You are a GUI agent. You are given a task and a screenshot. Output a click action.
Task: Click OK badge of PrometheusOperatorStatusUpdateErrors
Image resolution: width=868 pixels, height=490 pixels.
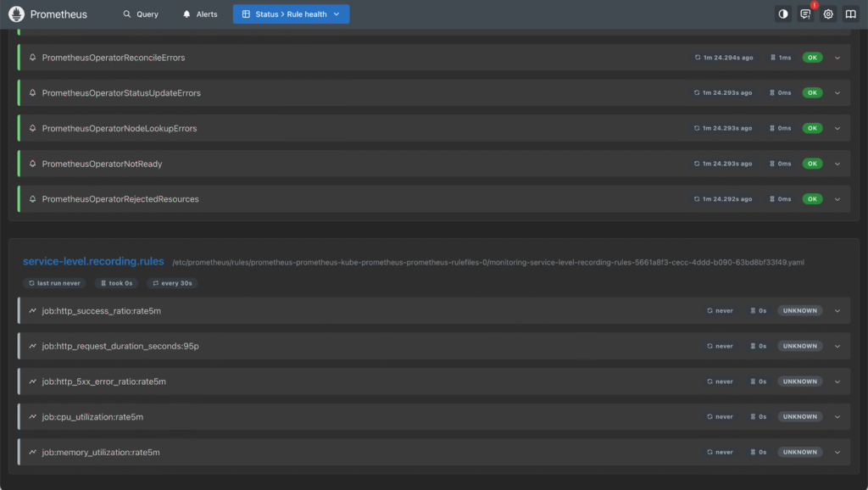click(812, 93)
